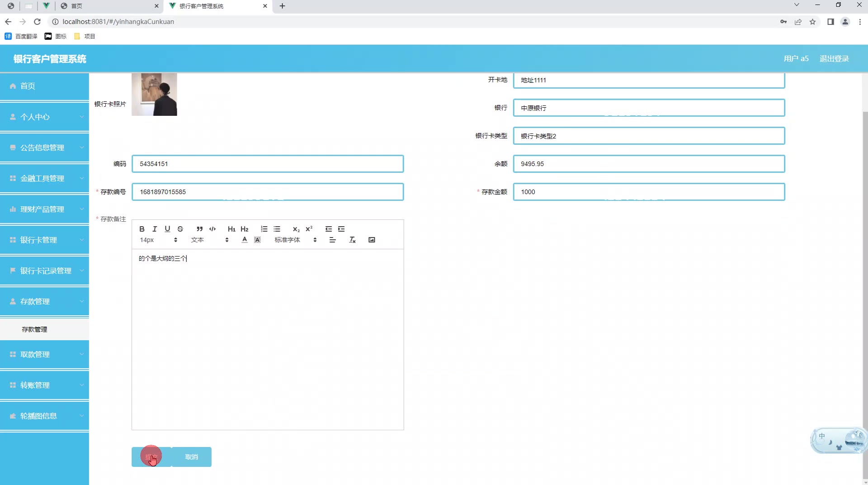The image size is (868, 485).
Task: Focus the 编码 input field
Action: pos(268,164)
